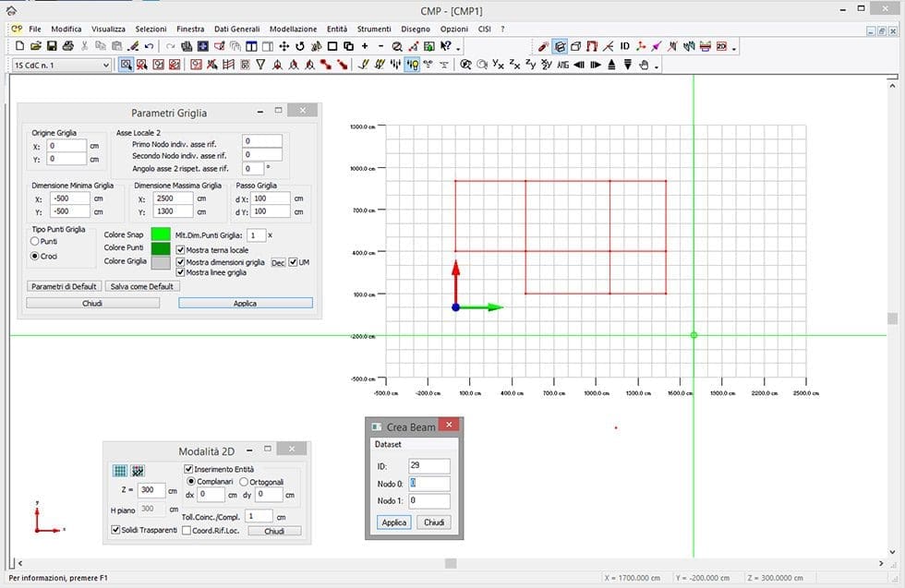Open the Modellazione menu
The image size is (905, 588).
point(293,29)
